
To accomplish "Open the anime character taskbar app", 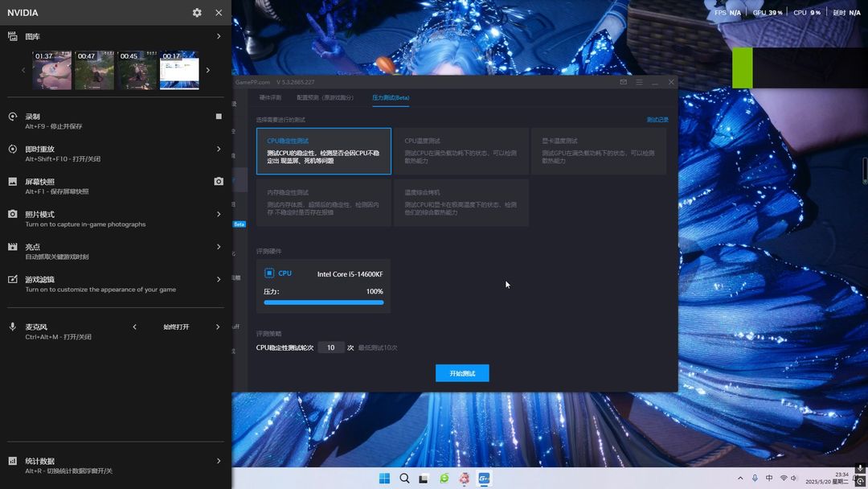I will 464,479.
